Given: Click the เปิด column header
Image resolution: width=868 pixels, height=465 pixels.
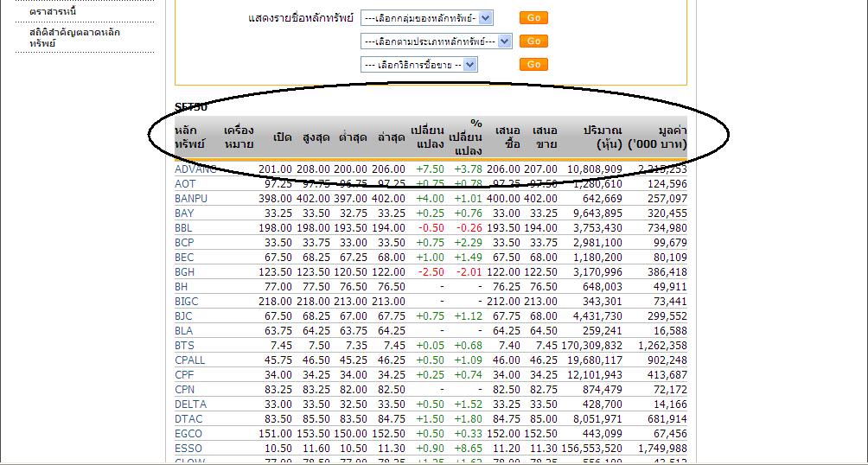Looking at the screenshot, I should click(283, 137).
